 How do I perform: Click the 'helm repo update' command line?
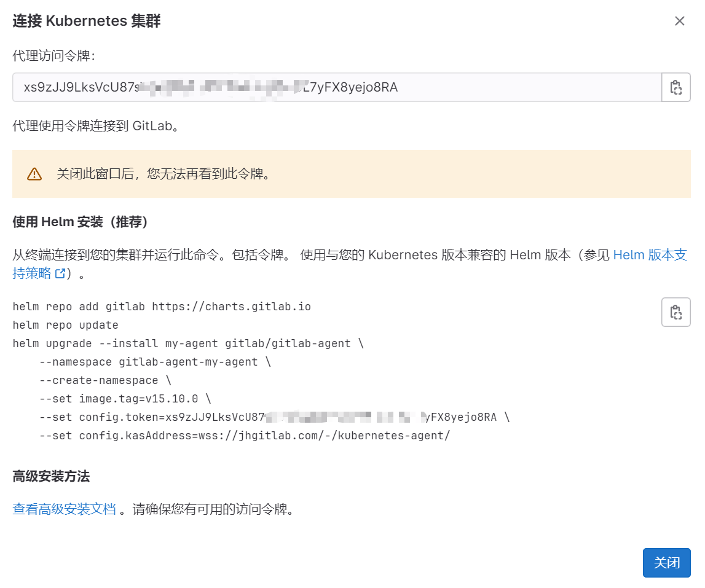click(65, 325)
